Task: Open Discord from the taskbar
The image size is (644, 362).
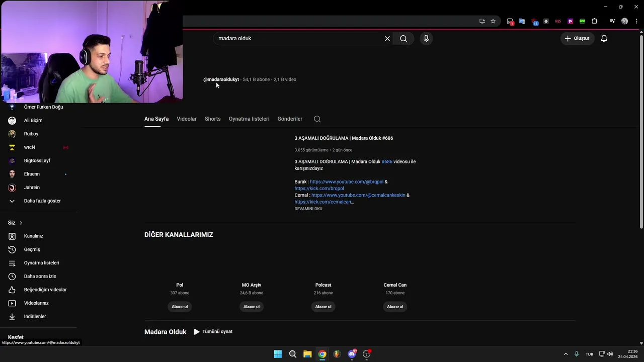Action: (x=352, y=354)
